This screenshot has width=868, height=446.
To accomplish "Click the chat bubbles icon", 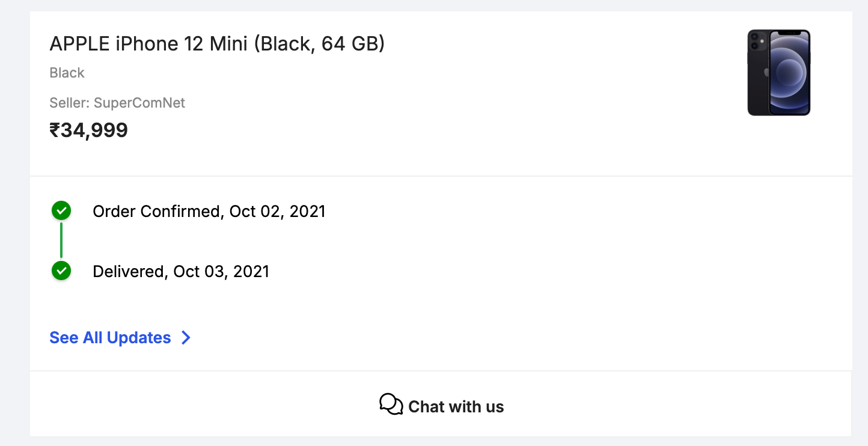I will [x=391, y=405].
